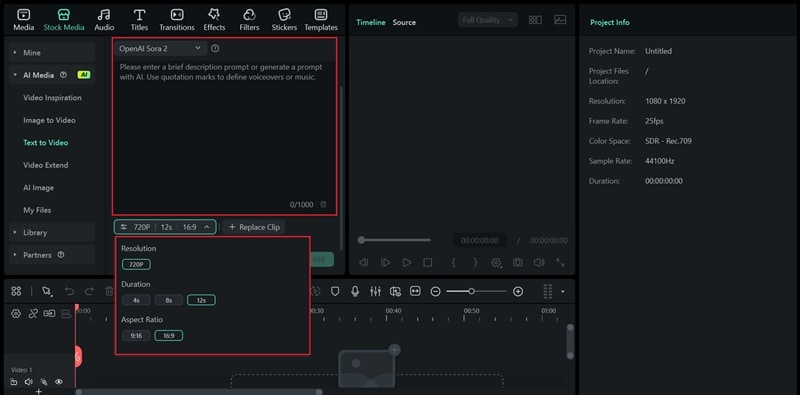Click the timeline marker shield icon
Image resolution: width=800 pixels, height=395 pixels.
tap(335, 291)
